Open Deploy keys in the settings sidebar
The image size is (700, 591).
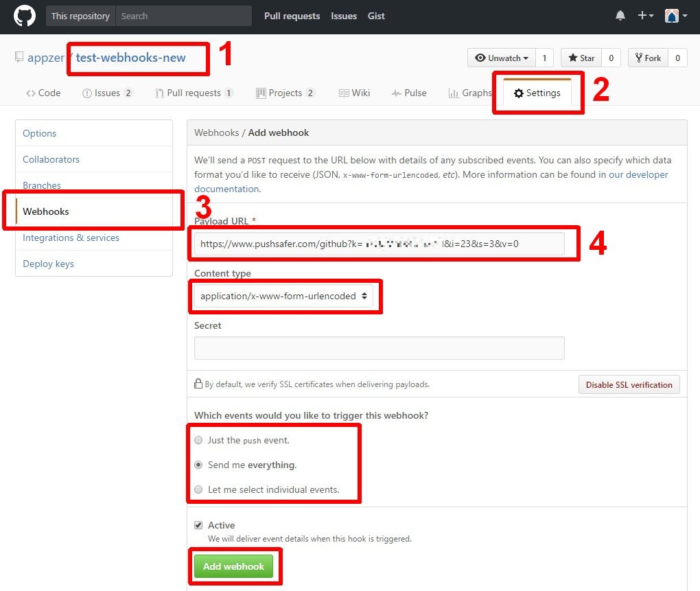(x=94, y=264)
